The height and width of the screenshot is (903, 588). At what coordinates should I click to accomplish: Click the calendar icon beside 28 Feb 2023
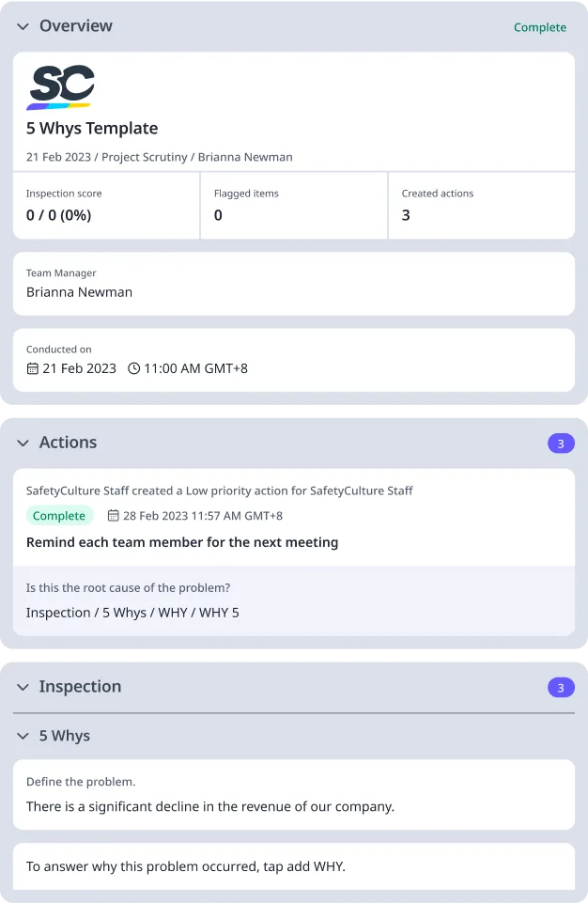coord(114,516)
